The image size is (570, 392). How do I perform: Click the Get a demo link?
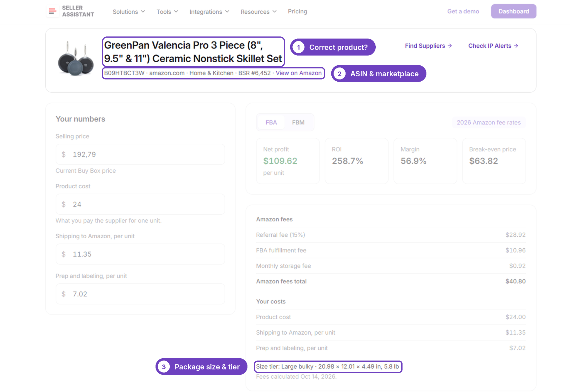463,11
